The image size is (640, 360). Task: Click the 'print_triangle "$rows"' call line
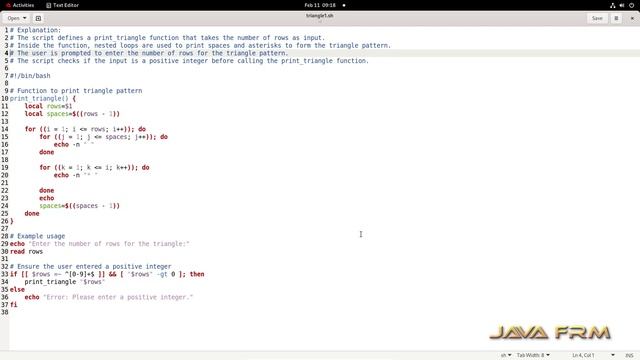point(65,282)
